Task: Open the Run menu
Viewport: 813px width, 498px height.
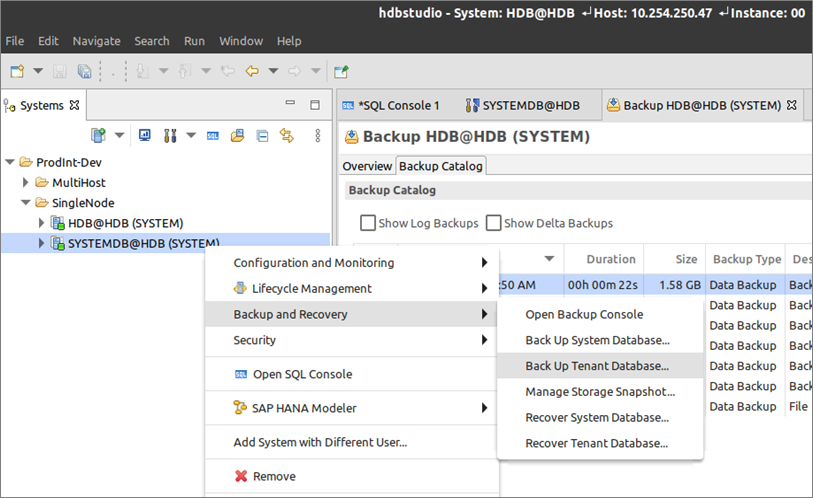Action: coord(194,41)
